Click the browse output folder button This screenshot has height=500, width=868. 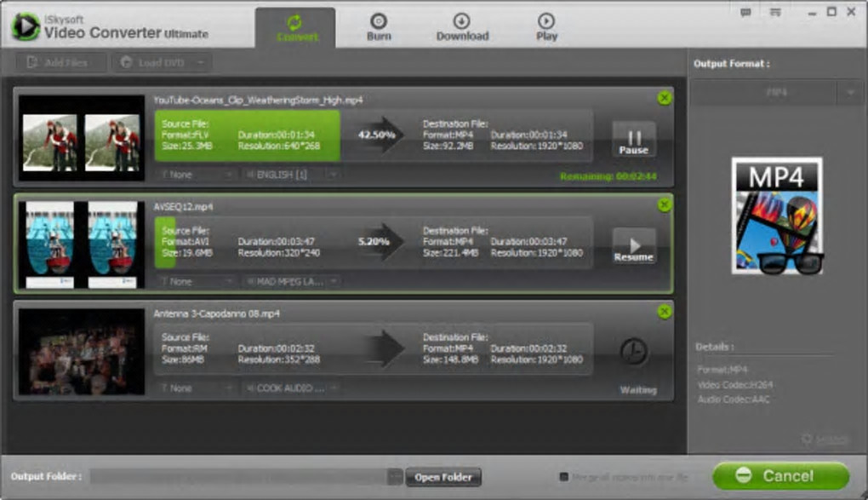pos(395,476)
